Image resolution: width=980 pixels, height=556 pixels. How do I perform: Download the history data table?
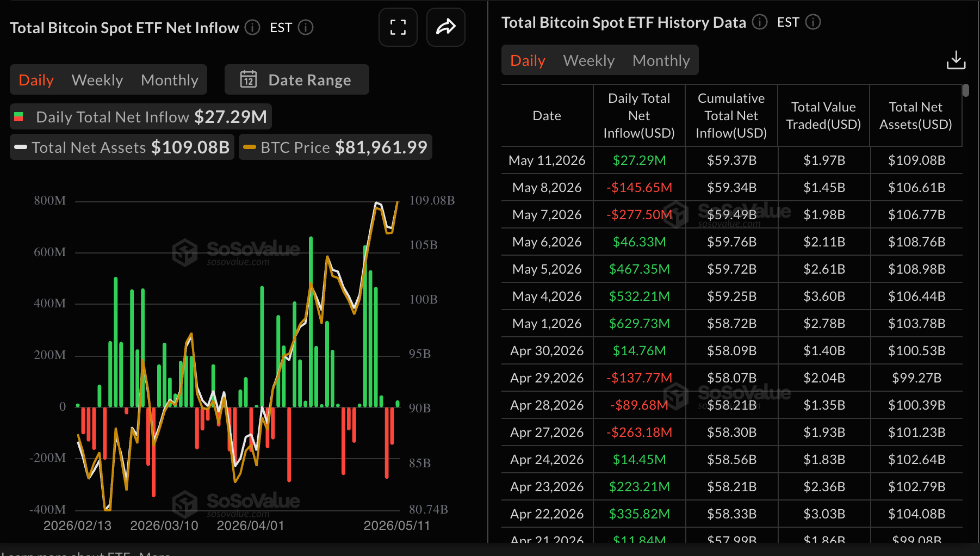[x=956, y=60]
